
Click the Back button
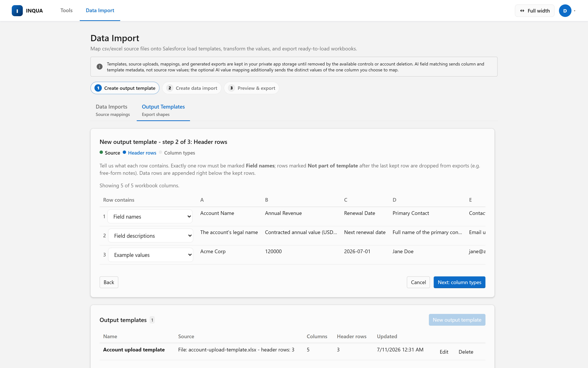[109, 282]
